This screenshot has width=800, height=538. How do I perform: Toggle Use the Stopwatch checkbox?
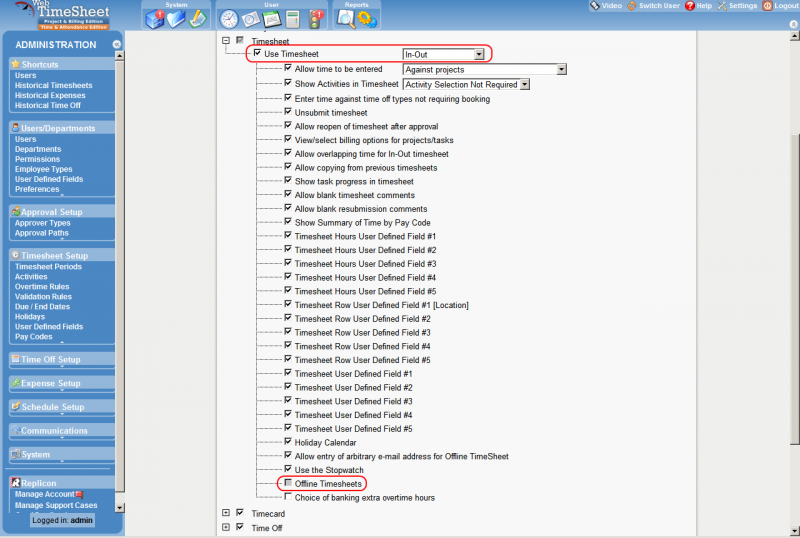tap(288, 469)
